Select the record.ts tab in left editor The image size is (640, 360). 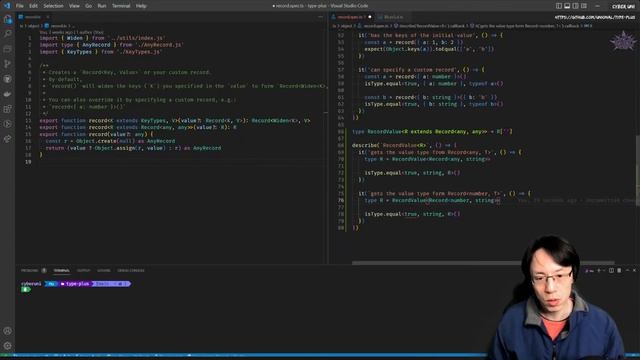33,17
